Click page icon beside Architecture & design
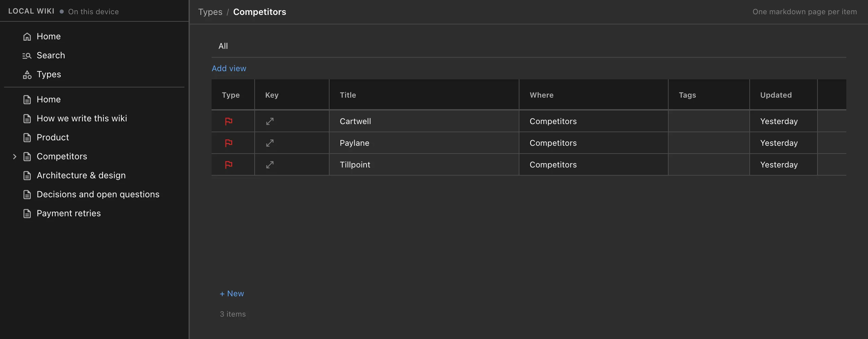This screenshot has height=339, width=868. [x=27, y=176]
